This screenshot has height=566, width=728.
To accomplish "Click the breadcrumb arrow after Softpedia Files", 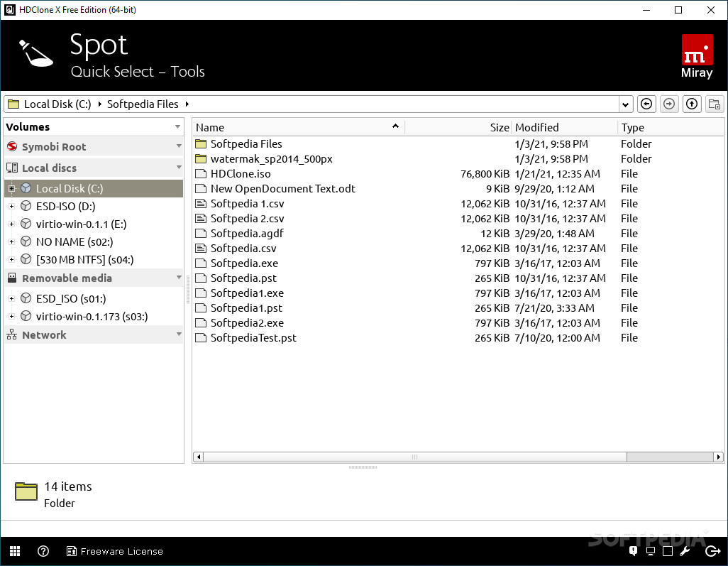I will (x=187, y=104).
